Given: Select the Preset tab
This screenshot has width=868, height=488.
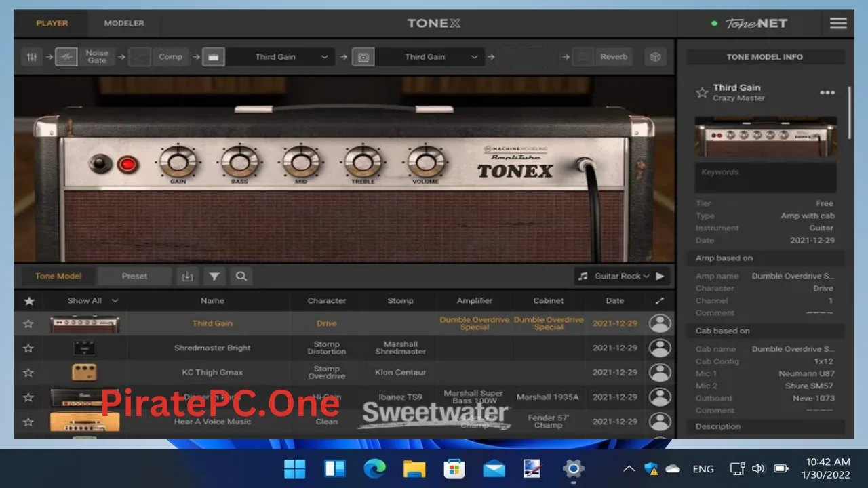Looking at the screenshot, I should [x=134, y=277].
